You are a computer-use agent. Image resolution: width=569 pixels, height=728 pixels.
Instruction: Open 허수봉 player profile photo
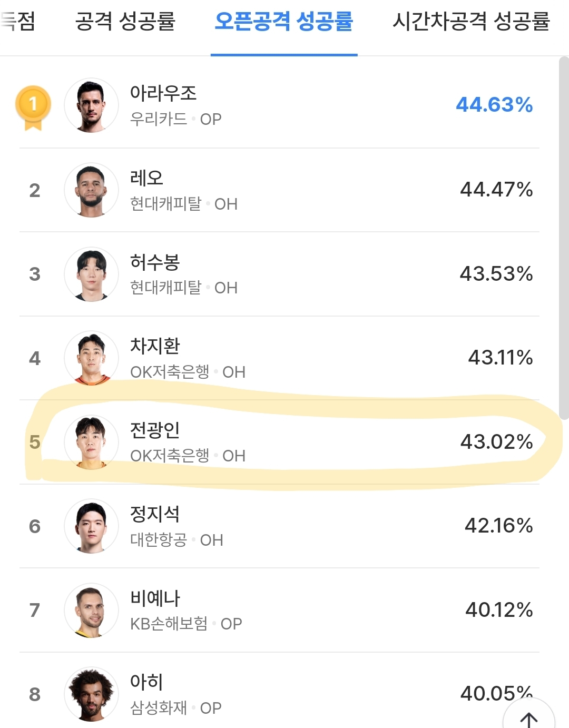(x=91, y=274)
